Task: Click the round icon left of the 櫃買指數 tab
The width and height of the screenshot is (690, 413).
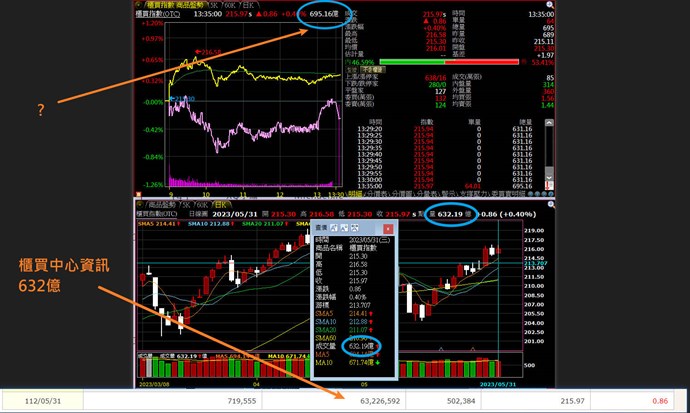Action: [x=139, y=5]
